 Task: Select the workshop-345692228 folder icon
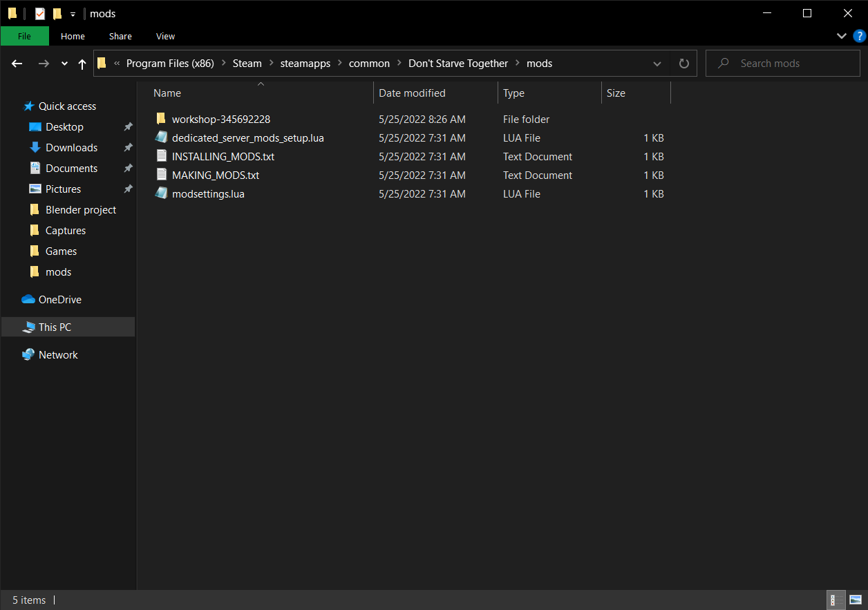[x=161, y=120]
